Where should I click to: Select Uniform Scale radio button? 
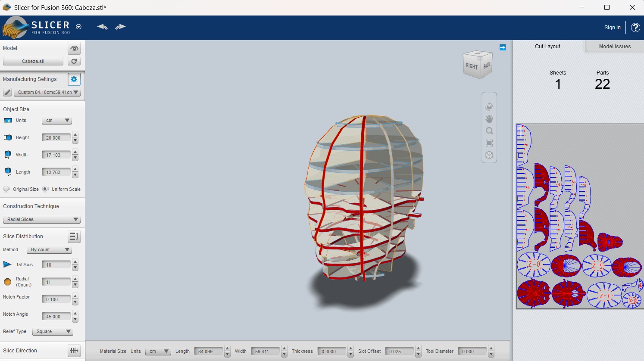[45, 189]
